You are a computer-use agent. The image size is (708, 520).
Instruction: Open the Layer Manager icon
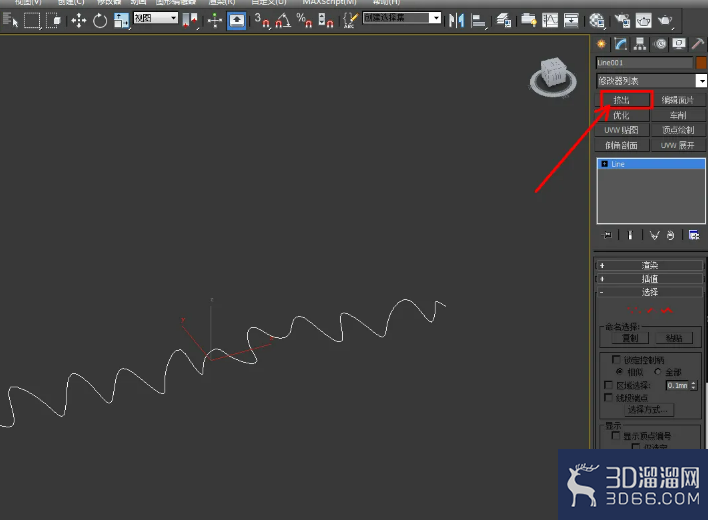504,20
